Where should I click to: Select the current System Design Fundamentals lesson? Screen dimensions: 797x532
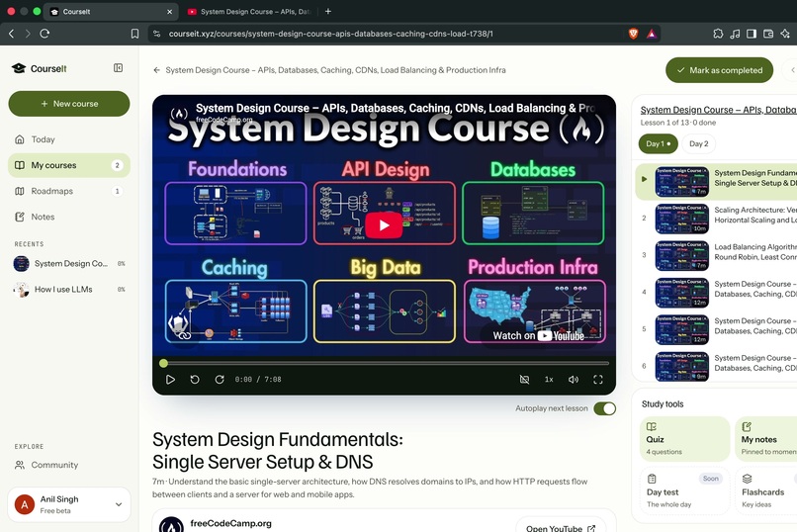716,181
